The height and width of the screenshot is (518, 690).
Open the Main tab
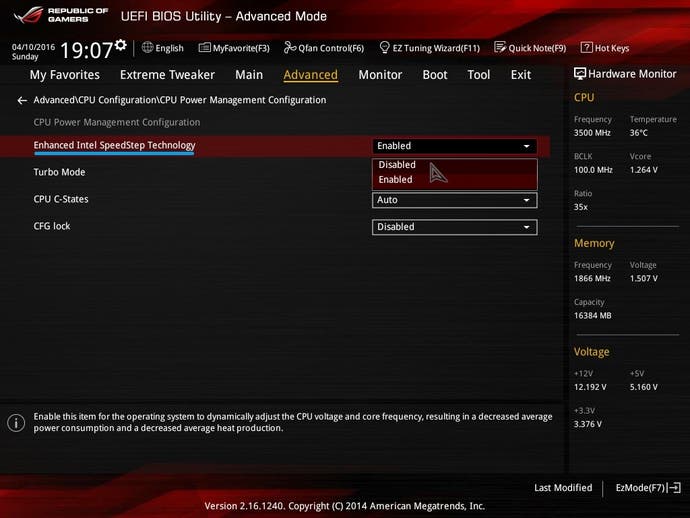tap(249, 75)
